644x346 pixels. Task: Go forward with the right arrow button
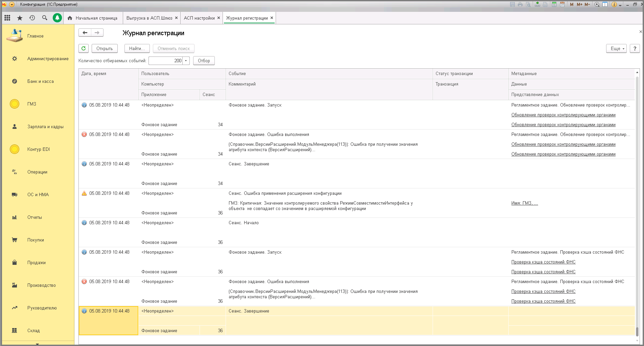click(x=97, y=32)
